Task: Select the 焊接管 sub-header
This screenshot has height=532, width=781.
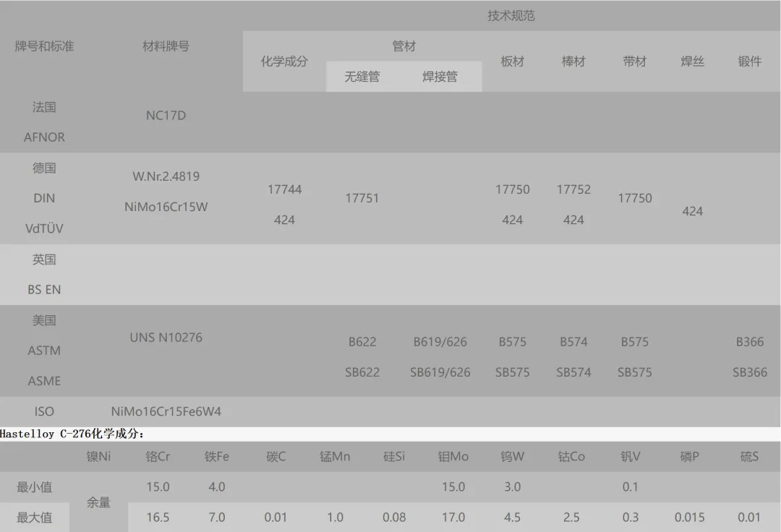Action: click(440, 77)
